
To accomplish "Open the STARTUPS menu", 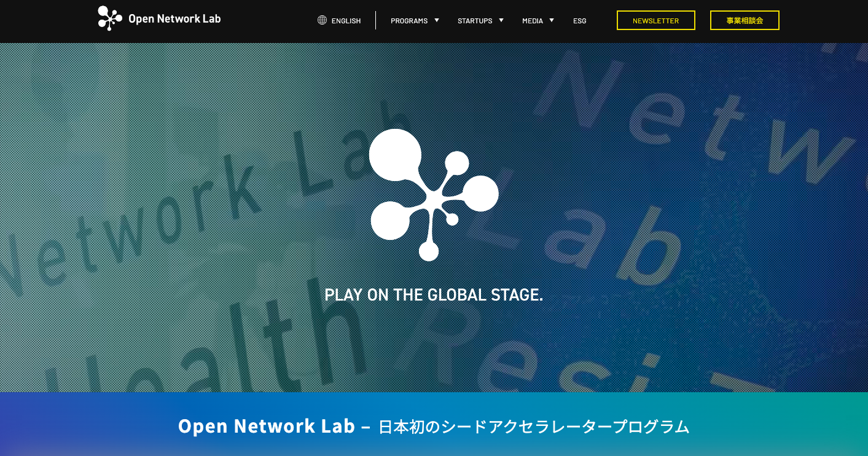I will (475, 21).
